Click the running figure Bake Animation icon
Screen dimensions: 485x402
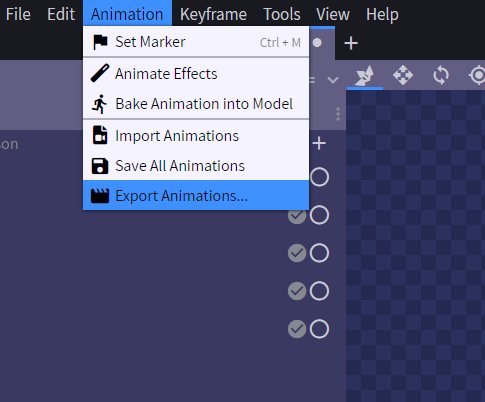click(x=100, y=104)
